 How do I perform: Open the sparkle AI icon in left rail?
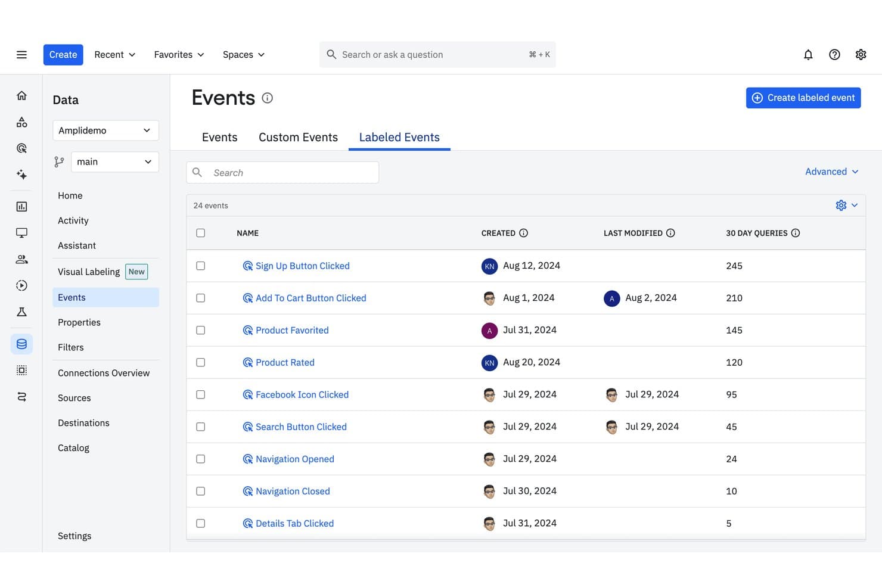[x=21, y=175]
